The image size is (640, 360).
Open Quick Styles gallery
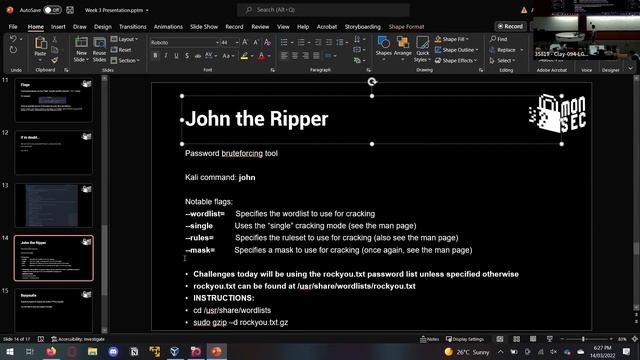pos(422,49)
